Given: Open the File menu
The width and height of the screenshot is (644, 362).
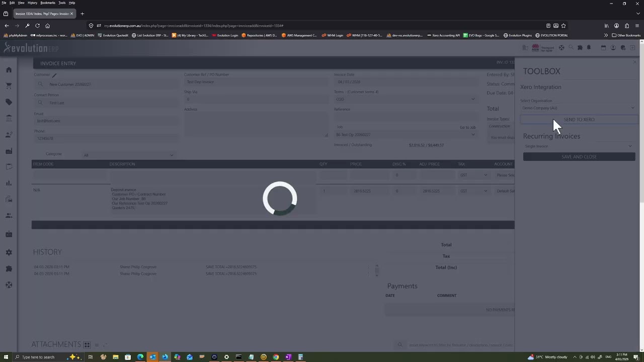Looking at the screenshot, I should 4,3.
